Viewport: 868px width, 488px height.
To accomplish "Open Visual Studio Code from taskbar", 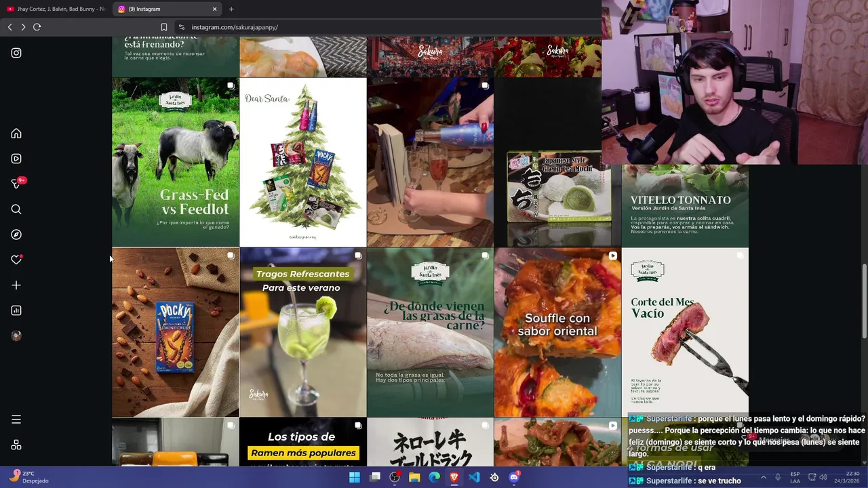I will coord(474,477).
